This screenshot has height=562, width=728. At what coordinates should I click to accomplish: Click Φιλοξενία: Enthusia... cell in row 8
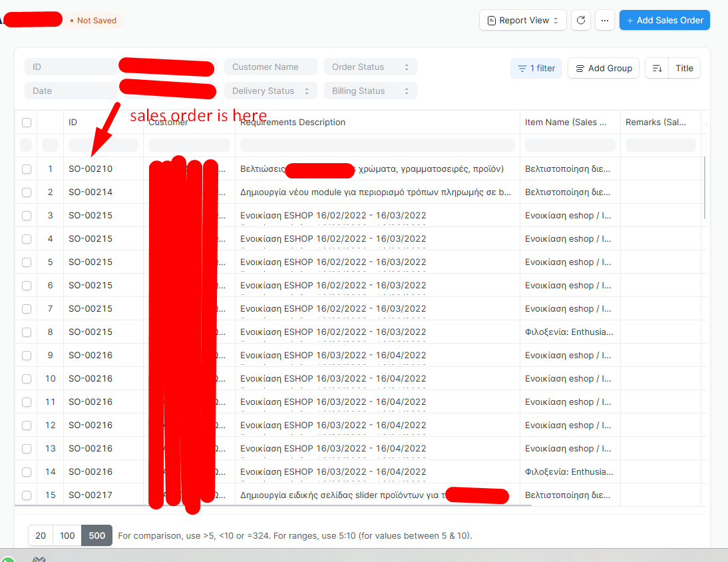[569, 332]
